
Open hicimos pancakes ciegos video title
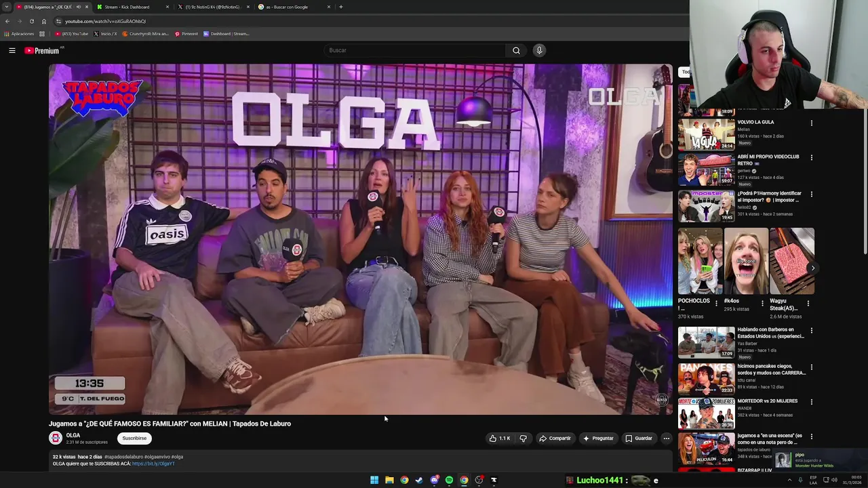[x=772, y=369]
